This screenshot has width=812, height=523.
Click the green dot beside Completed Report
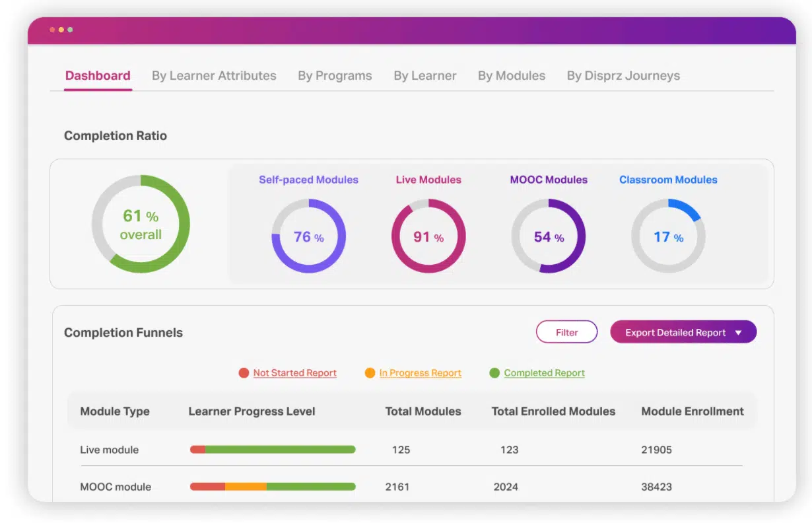click(x=494, y=373)
